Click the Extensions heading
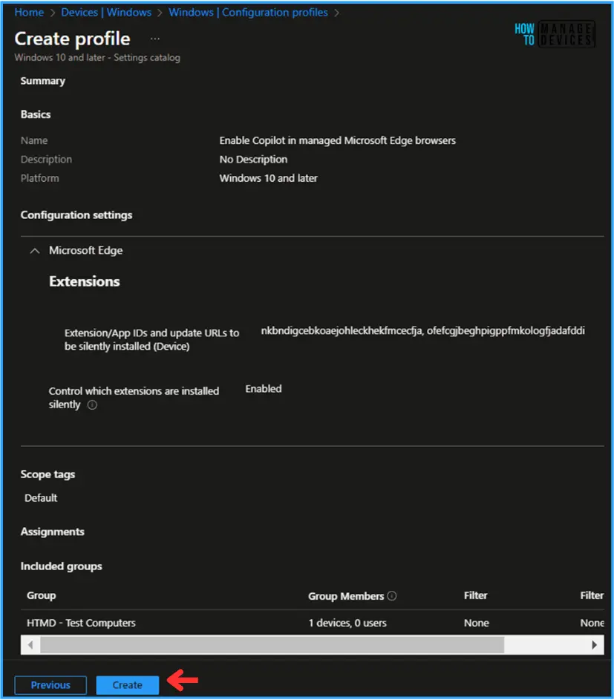614x700 pixels. click(x=85, y=281)
